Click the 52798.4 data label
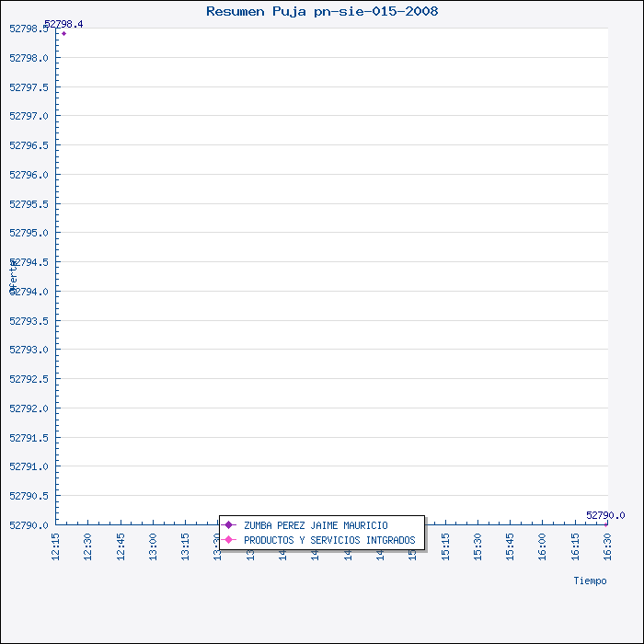644x644 pixels. pyautogui.click(x=63, y=24)
